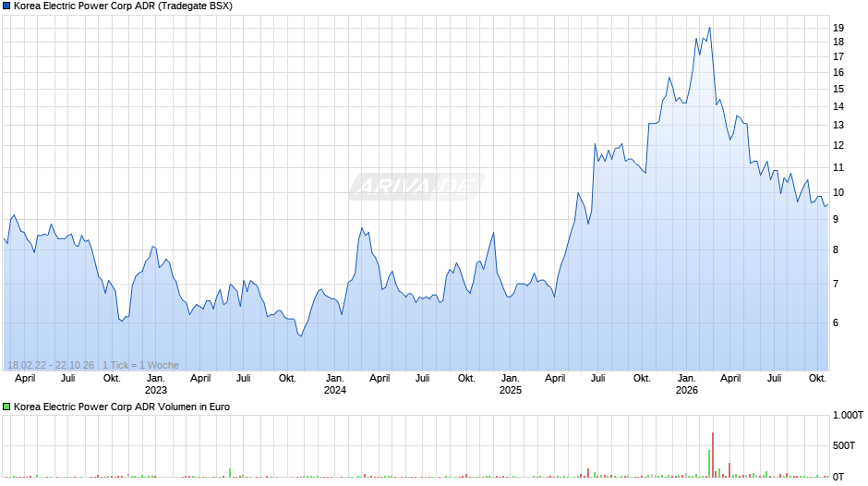The width and height of the screenshot is (868, 486).
Task: Click the 'Korea Electric Power Corp ADR Volumen in Euro' label
Action: 122,407
